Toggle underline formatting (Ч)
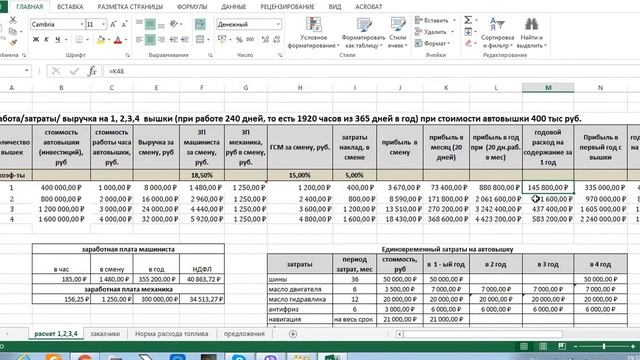640x360 pixels. [58, 40]
